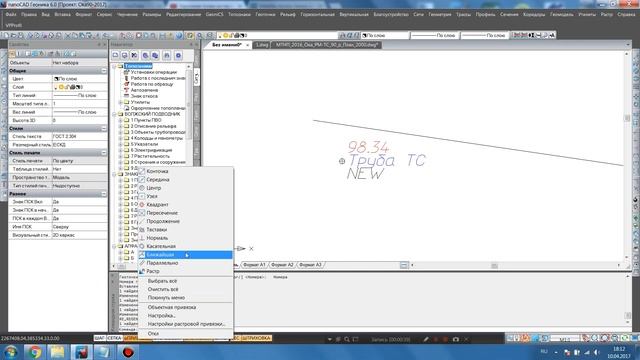Open the layer dropdown in the toolbar
640x360 pixels.
278,36
